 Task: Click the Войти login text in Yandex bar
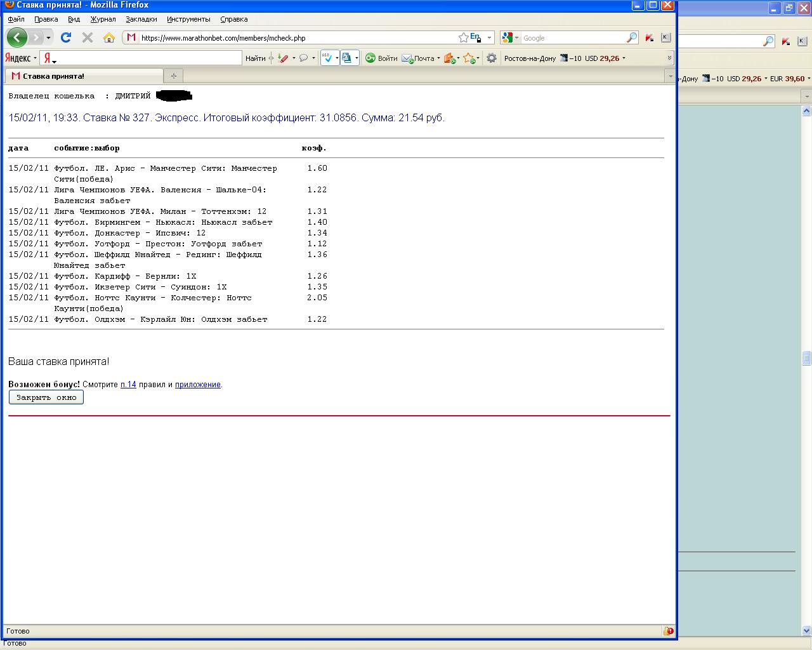pos(388,58)
